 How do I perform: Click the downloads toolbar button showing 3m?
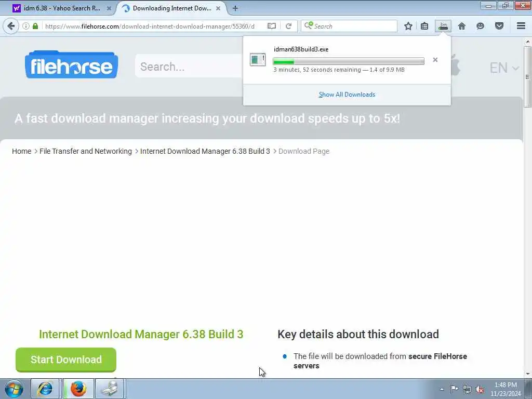tap(443, 26)
